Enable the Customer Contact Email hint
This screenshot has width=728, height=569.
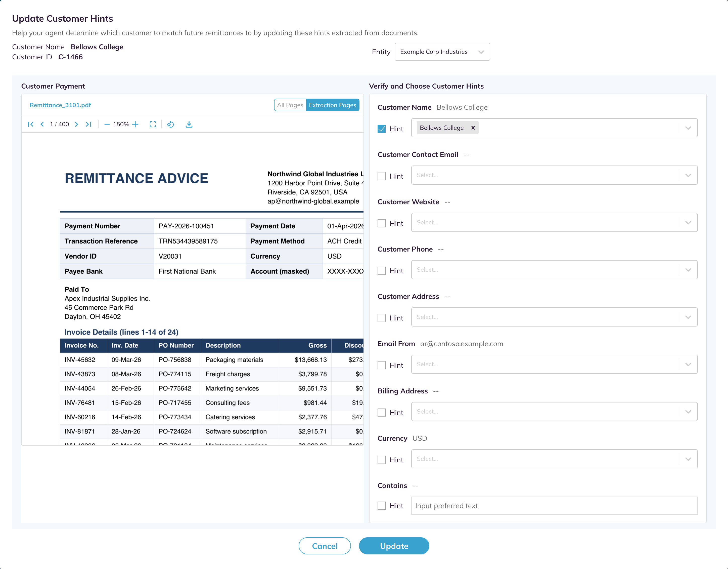point(381,176)
